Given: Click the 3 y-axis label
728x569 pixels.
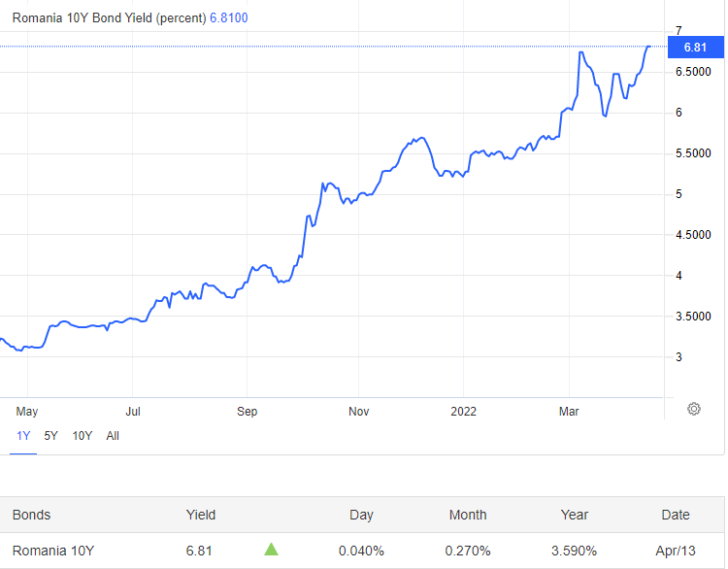Looking at the screenshot, I should coord(678,357).
